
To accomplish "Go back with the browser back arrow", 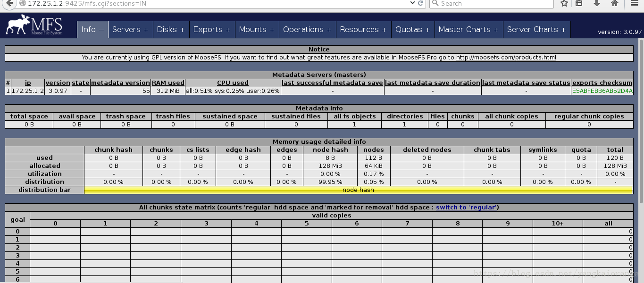I will 9,3.
